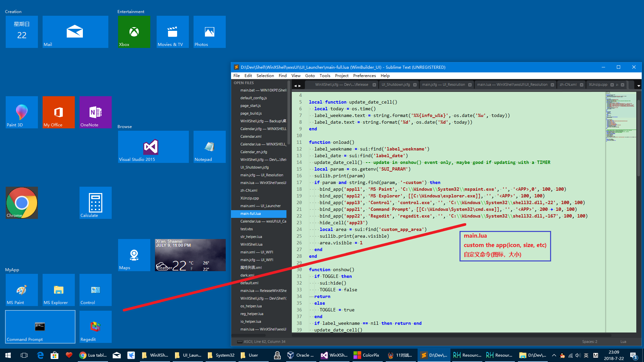Close the XUnzip.cpp tab
Screen dimensions: 644x362
pos(612,85)
